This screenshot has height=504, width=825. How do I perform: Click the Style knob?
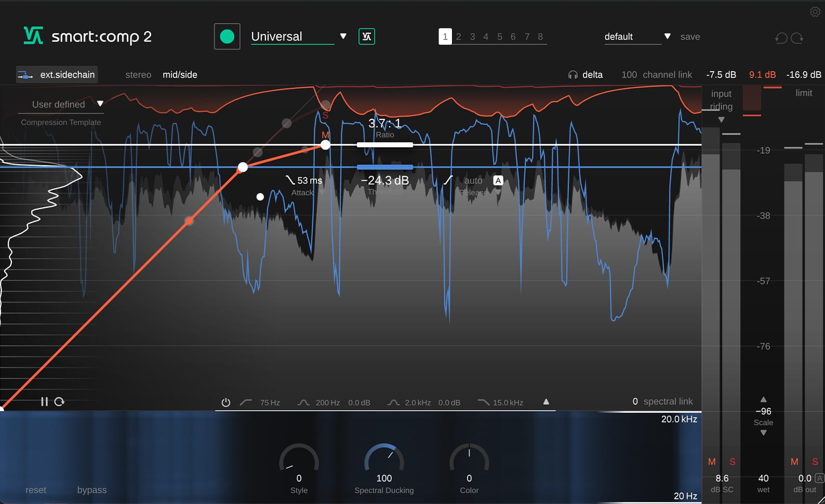(299, 460)
